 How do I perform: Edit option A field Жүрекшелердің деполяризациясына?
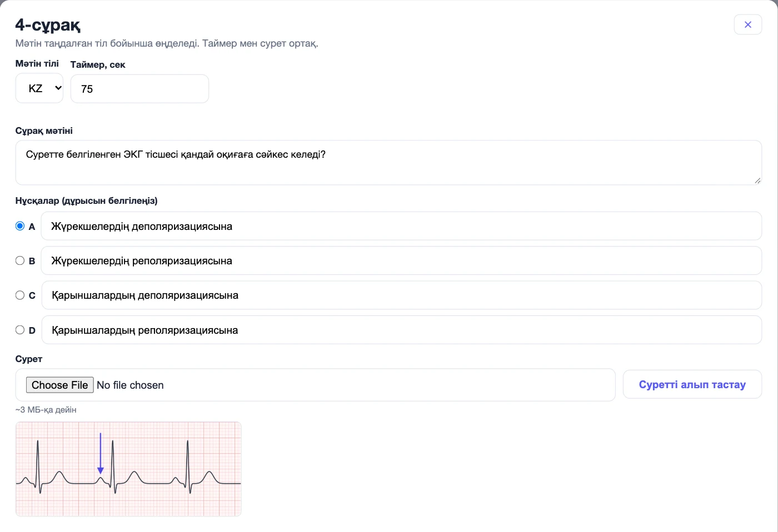pyautogui.click(x=401, y=226)
